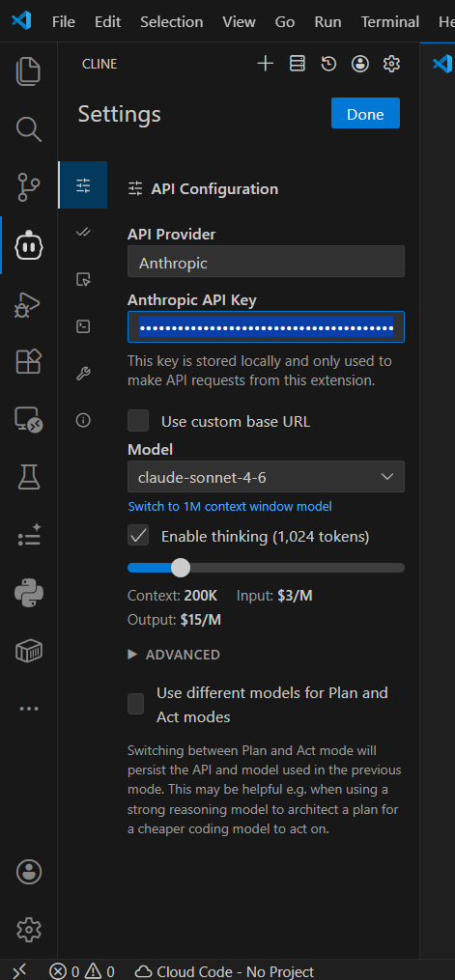Open the Selection menu
The image size is (455, 980).
point(171,22)
